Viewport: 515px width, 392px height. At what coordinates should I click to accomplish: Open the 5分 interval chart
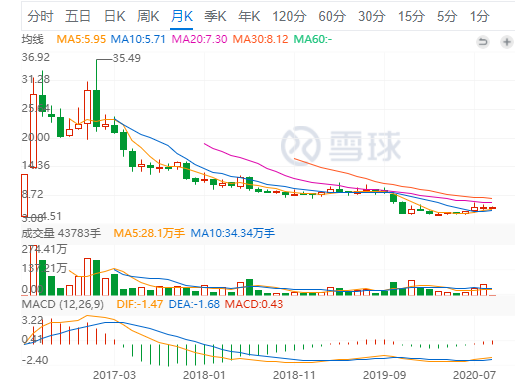coord(447,16)
